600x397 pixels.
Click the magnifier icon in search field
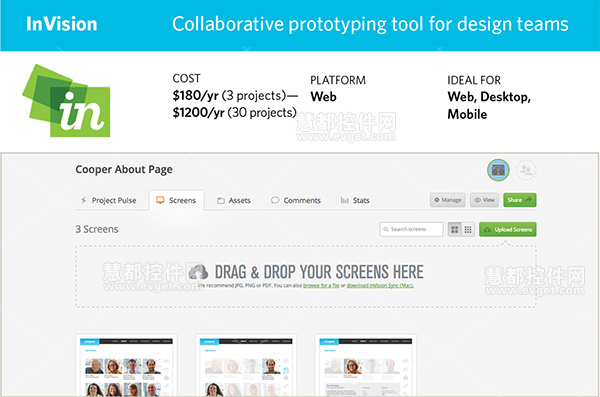[386, 229]
